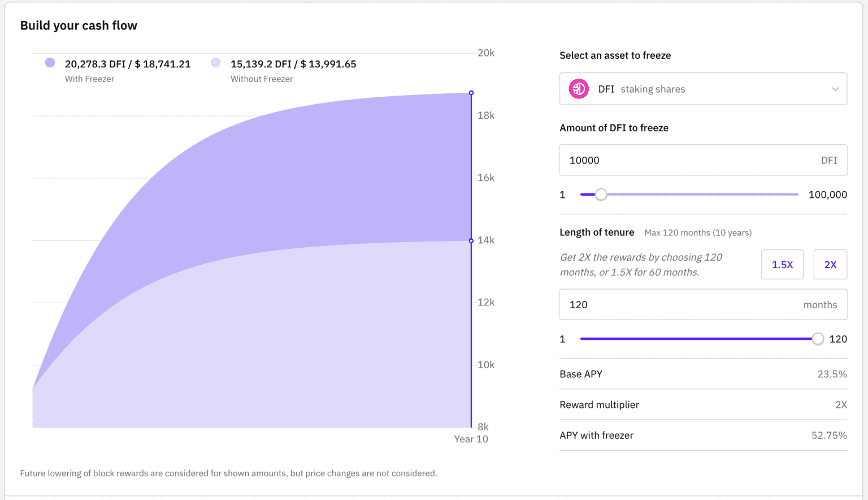Image resolution: width=868 pixels, height=500 pixels.
Task: Click the tenure length slider handle
Action: 818,339
